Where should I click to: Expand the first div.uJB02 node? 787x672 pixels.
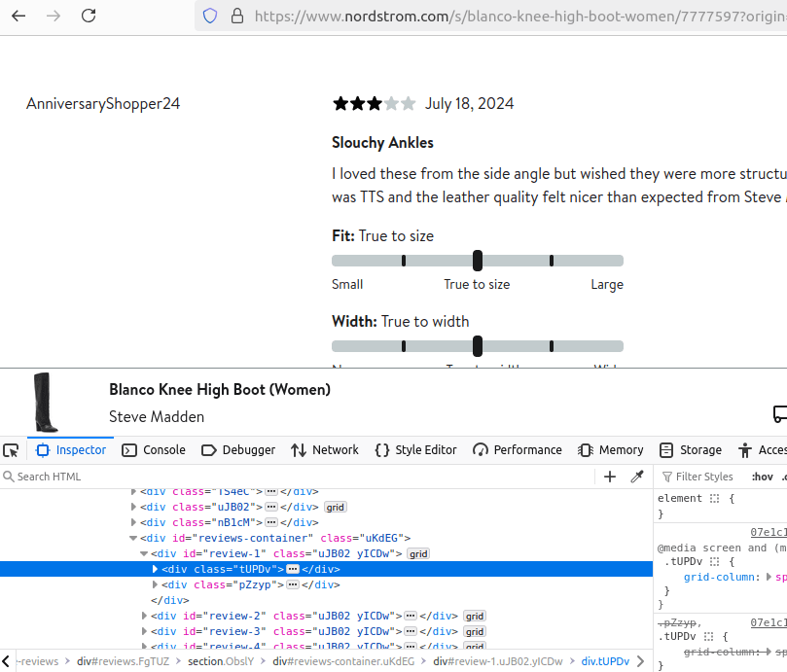pos(133,507)
